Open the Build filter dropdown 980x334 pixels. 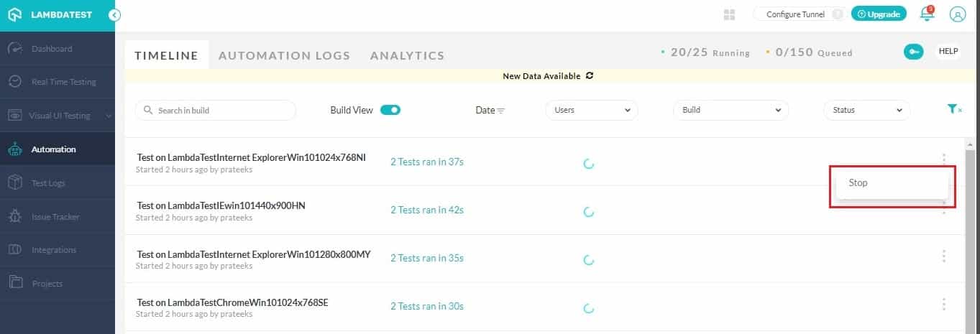[730, 110]
